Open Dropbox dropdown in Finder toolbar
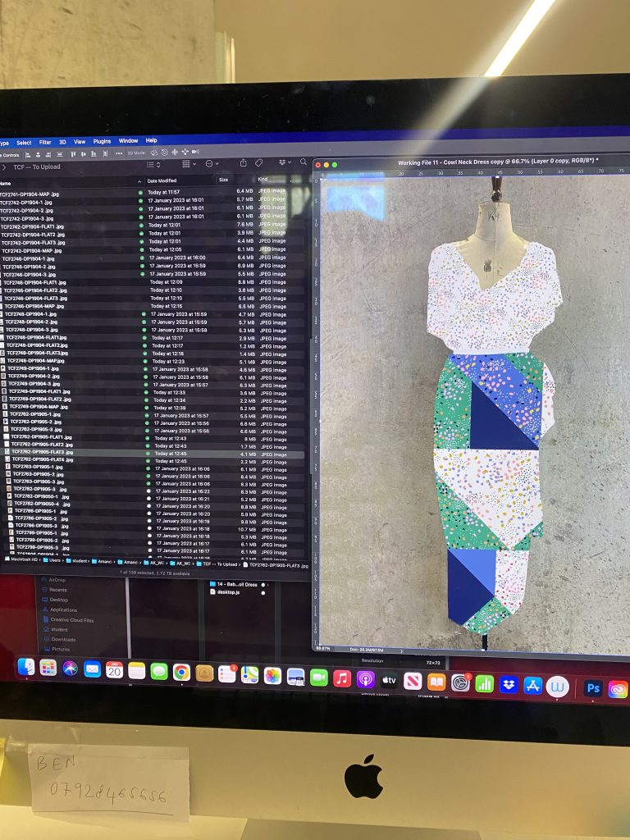Image resolution: width=630 pixels, height=840 pixels. coord(285,162)
